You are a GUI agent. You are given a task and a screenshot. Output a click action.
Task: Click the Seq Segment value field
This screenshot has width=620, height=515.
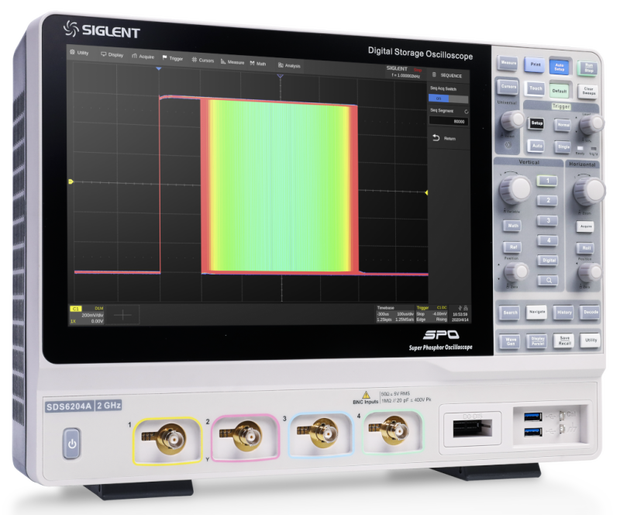448,121
